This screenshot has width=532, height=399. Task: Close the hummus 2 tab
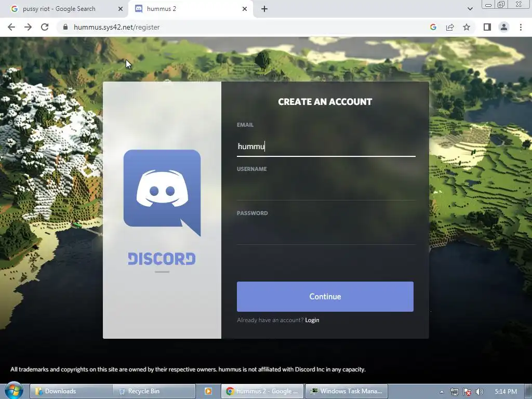click(245, 9)
